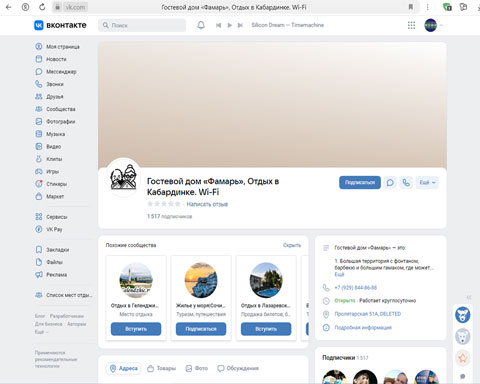The width and height of the screenshot is (480, 384).
Task: Click the Файлы sidebar icon
Action: click(x=39, y=262)
